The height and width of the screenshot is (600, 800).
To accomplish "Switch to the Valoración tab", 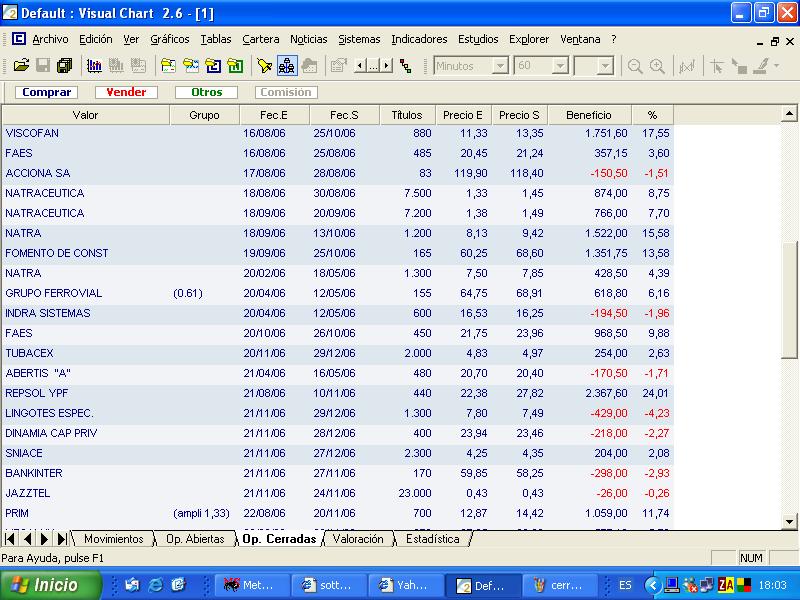I will tap(358, 539).
